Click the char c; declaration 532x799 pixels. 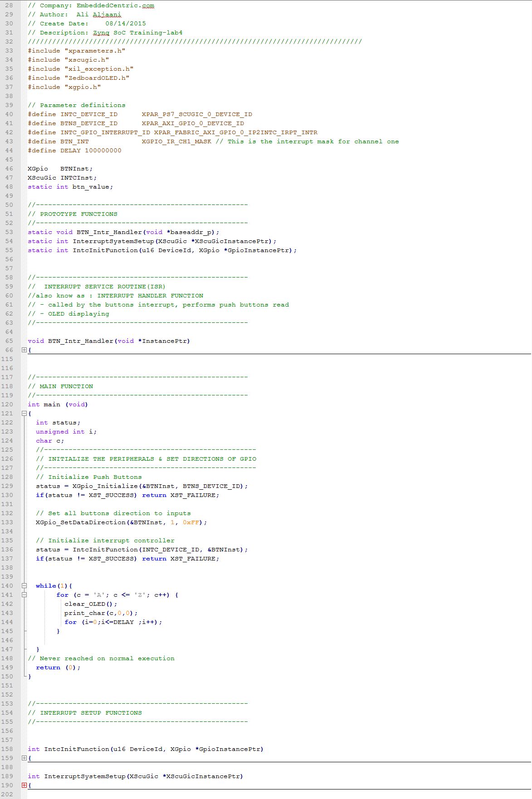click(50, 441)
